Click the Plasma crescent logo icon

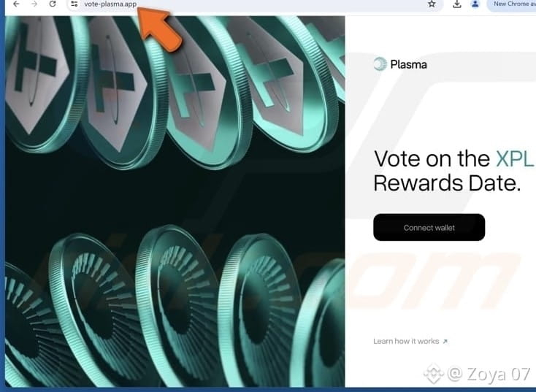pyautogui.click(x=380, y=64)
